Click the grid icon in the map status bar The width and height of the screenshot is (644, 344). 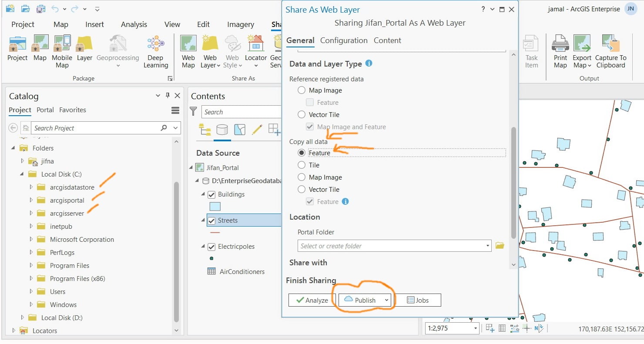click(502, 328)
